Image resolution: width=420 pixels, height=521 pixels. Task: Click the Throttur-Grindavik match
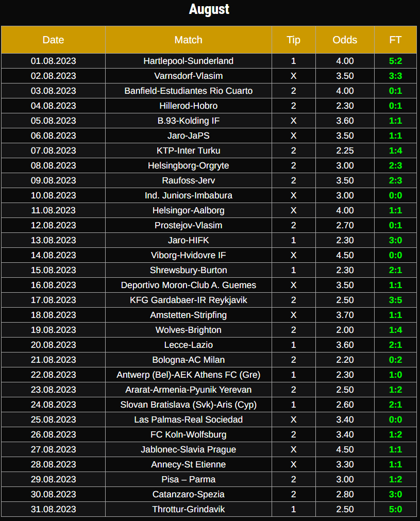point(188,509)
